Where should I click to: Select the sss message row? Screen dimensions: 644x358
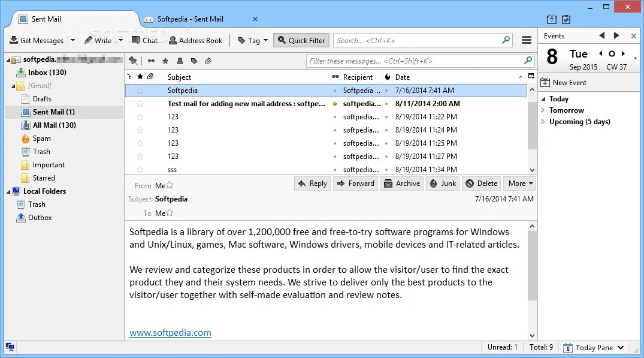click(x=326, y=169)
